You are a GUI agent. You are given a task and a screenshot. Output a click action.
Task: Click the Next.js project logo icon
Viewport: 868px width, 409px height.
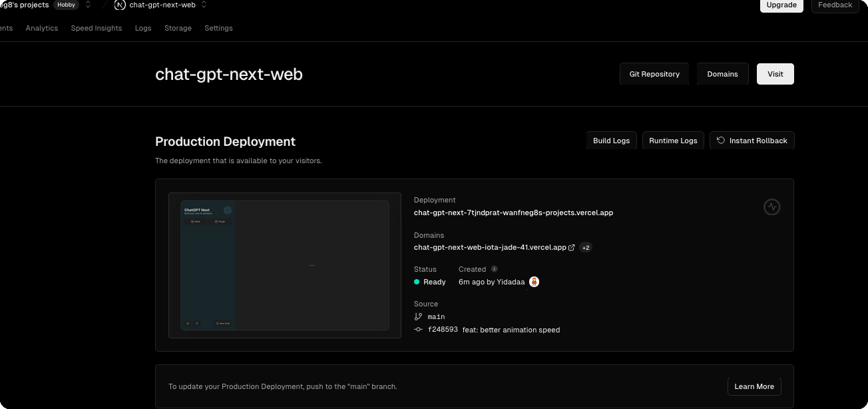pos(120,5)
